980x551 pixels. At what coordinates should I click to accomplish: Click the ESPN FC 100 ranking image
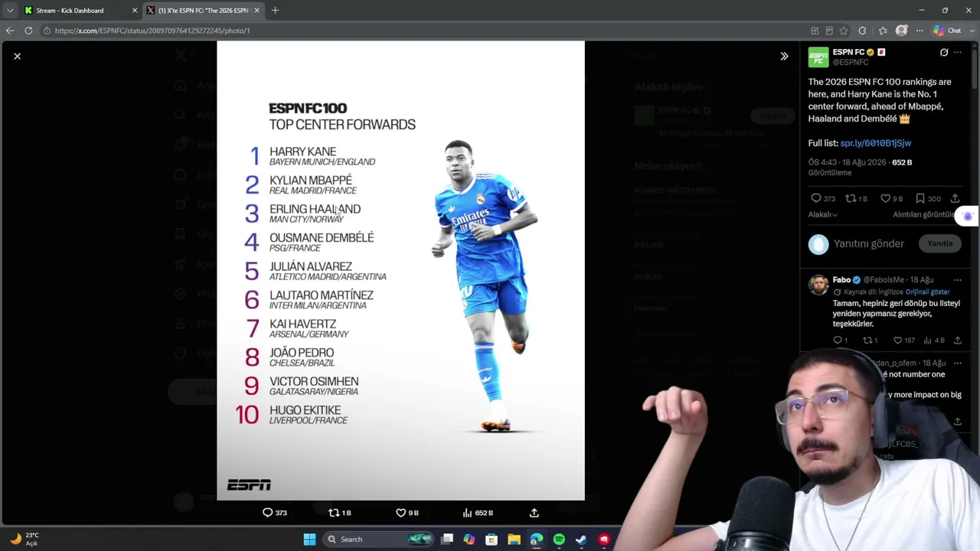tap(400, 270)
